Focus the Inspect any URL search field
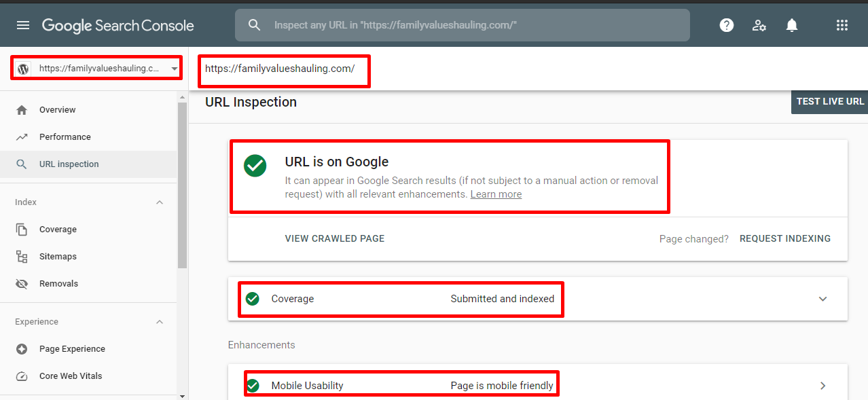Image resolution: width=868 pixels, height=400 pixels. coord(462,25)
